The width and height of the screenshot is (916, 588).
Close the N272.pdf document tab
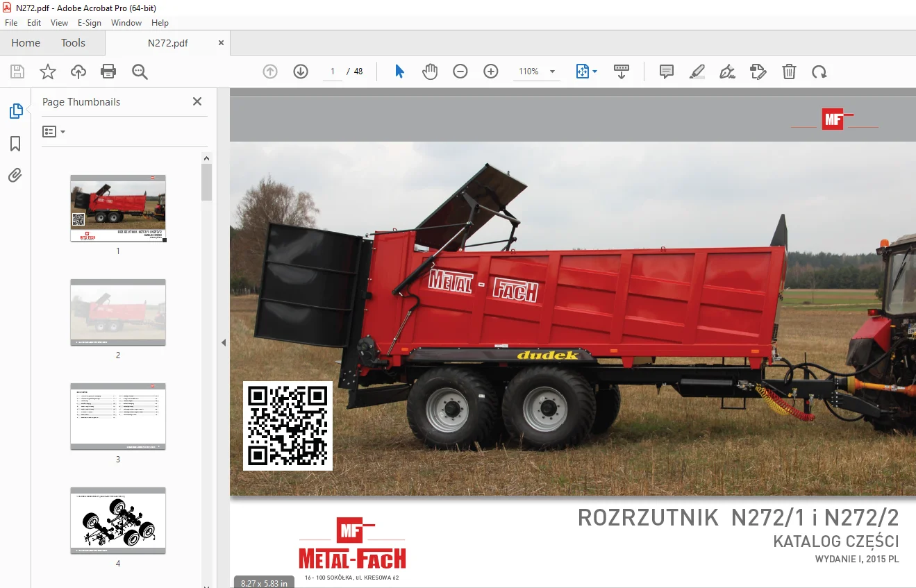click(x=222, y=42)
